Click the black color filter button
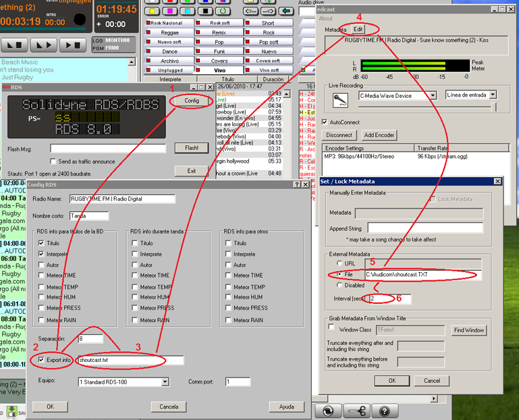The image size is (519, 420). tap(206, 11)
